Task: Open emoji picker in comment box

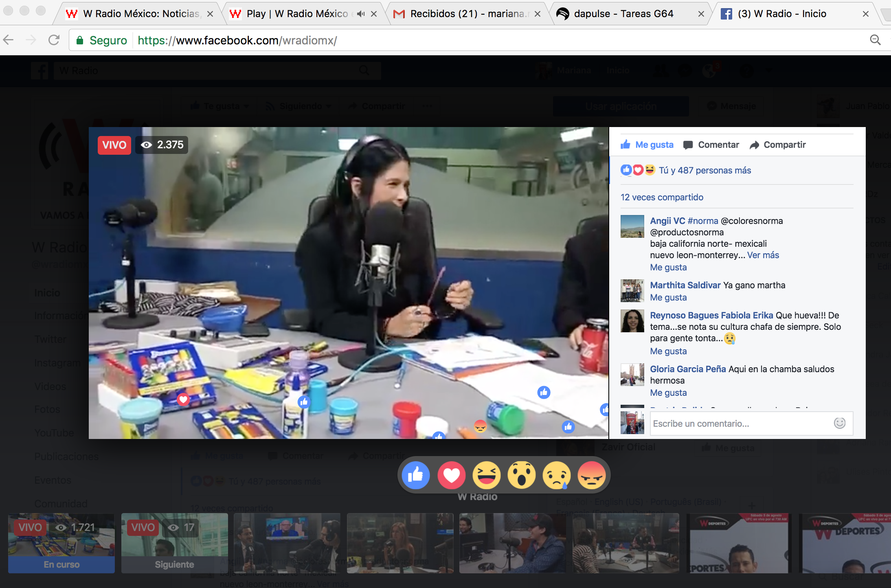Action: [839, 423]
